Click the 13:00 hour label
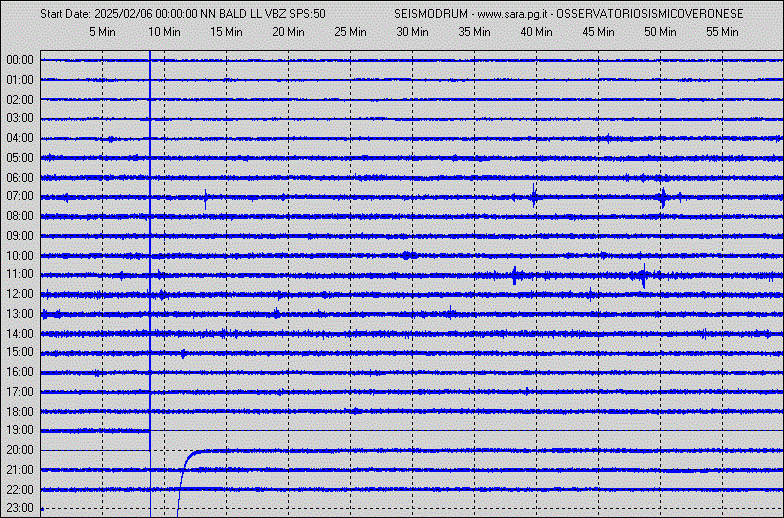The image size is (784, 518). (x=20, y=314)
